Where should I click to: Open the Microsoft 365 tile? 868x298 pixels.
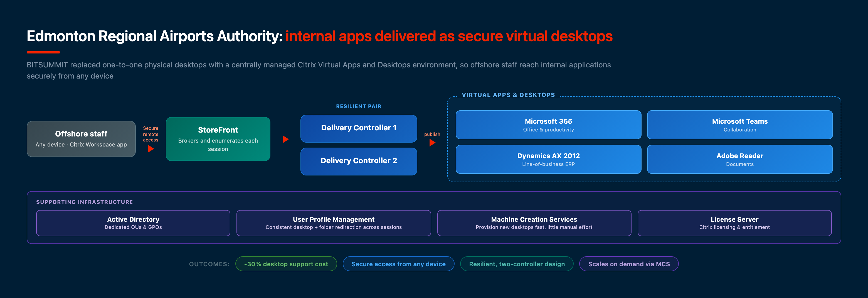[548, 125]
